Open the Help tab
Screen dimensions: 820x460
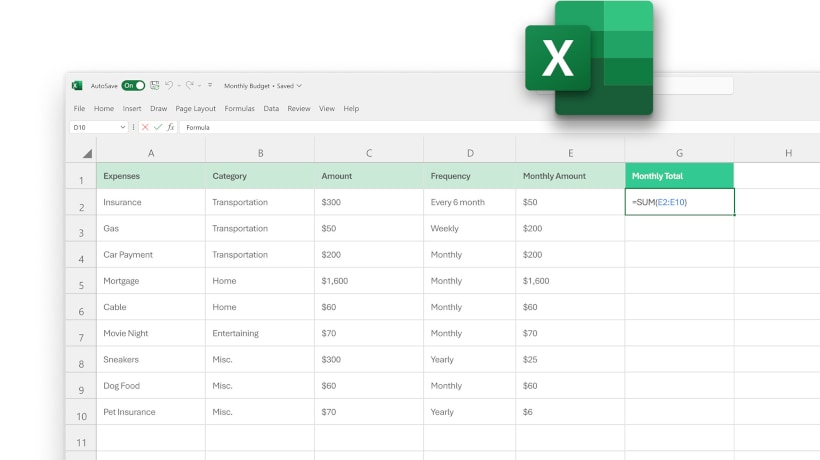pyautogui.click(x=351, y=109)
